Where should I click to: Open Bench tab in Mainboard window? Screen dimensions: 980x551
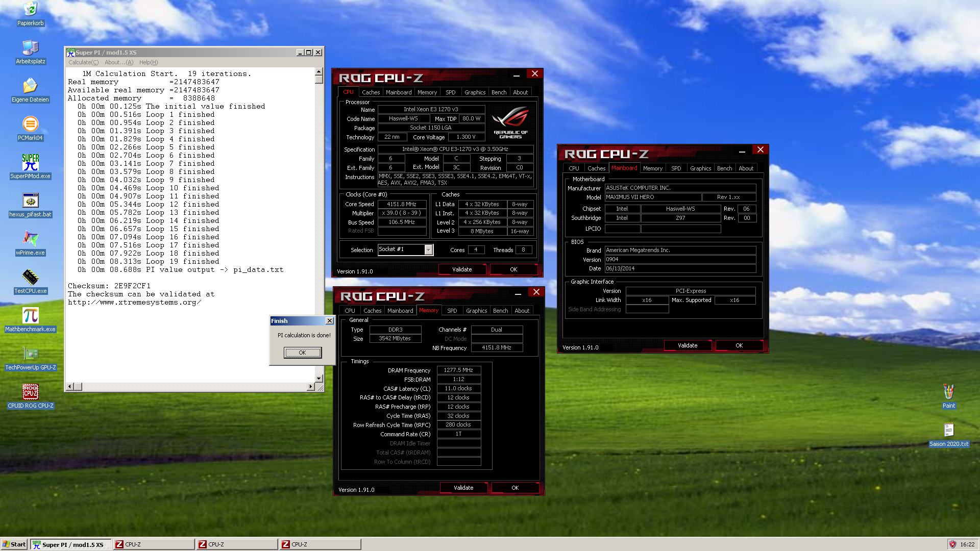724,168
